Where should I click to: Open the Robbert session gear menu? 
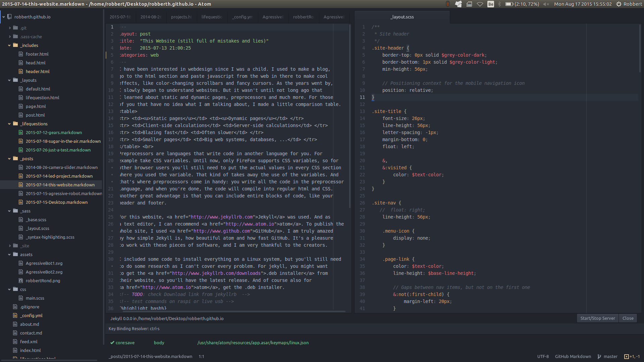[619, 4]
